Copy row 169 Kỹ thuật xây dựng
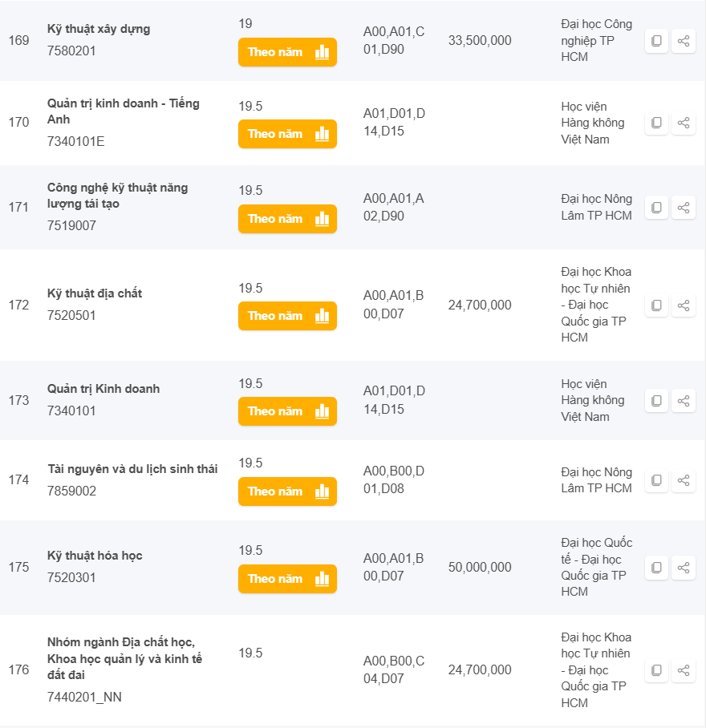 click(x=656, y=41)
